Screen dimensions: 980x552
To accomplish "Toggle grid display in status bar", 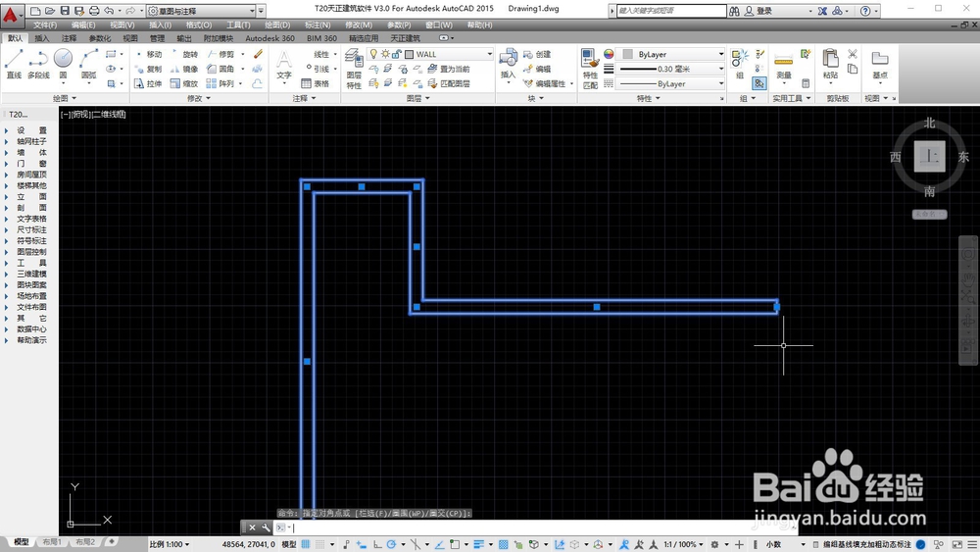I will click(306, 544).
